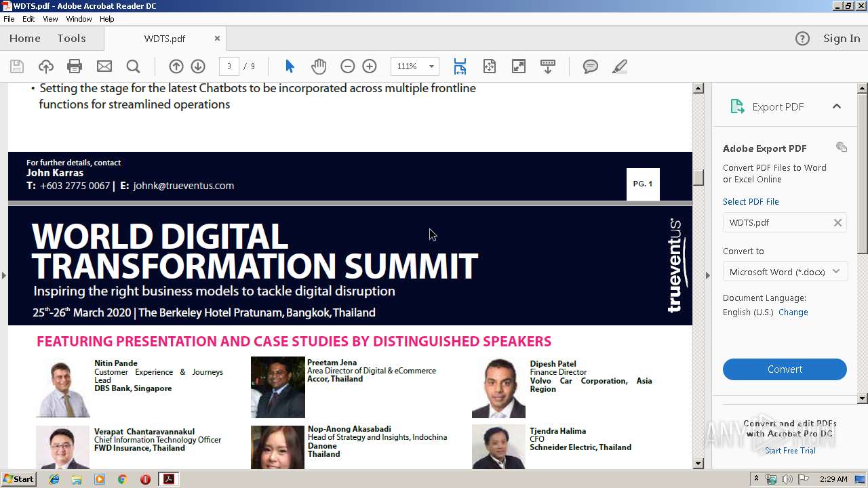Change the document language link
Image resolution: width=868 pixels, height=488 pixels.
pyautogui.click(x=793, y=312)
